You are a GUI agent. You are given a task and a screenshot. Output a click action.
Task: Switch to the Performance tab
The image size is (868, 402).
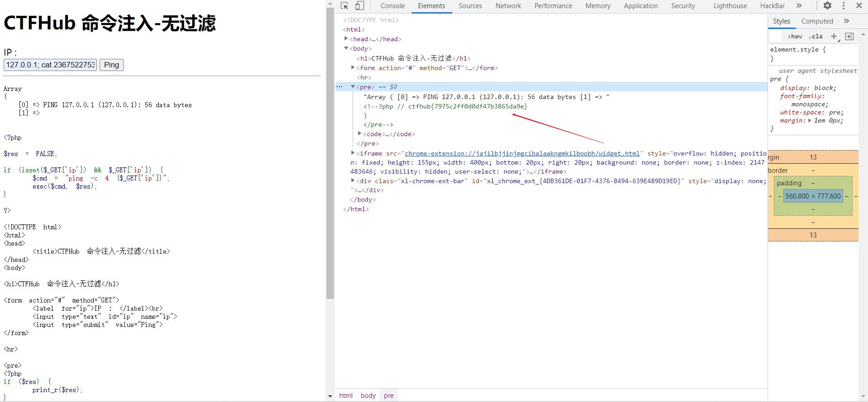[553, 6]
